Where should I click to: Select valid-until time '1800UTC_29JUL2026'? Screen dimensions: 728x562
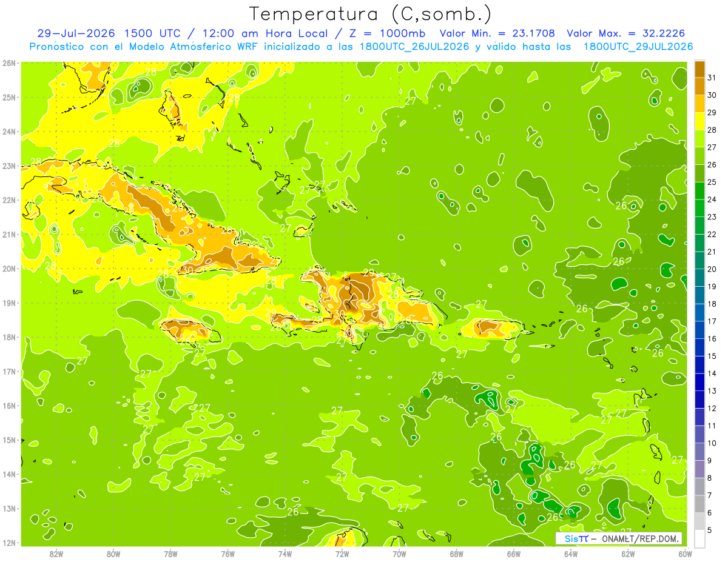point(638,47)
